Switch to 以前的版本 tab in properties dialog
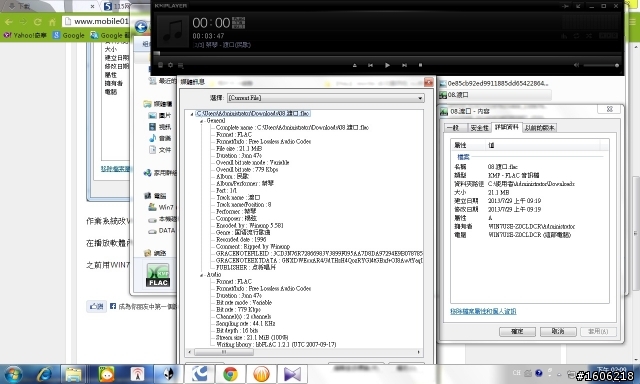The image size is (640, 384). (x=539, y=128)
